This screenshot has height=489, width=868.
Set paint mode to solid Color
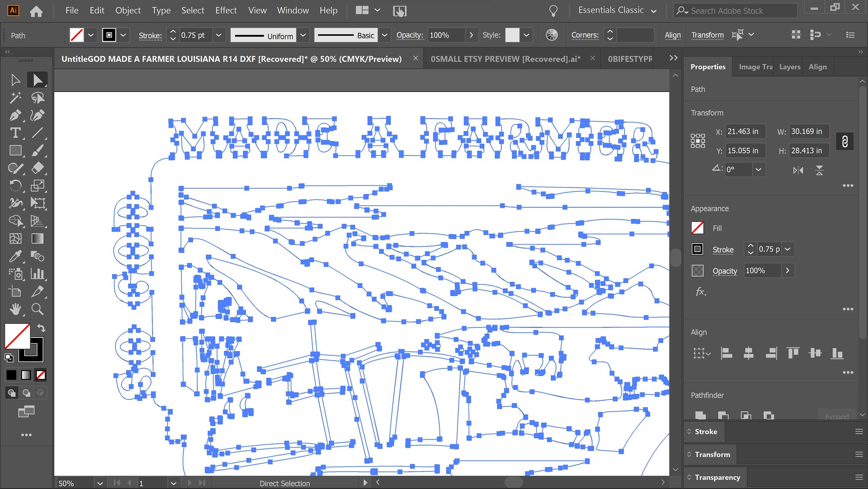point(11,375)
